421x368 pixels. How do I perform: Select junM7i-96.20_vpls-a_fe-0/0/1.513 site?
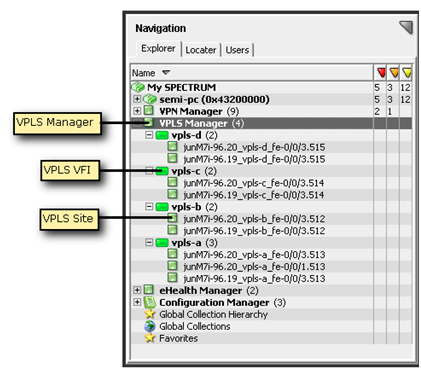pyautogui.click(x=254, y=266)
